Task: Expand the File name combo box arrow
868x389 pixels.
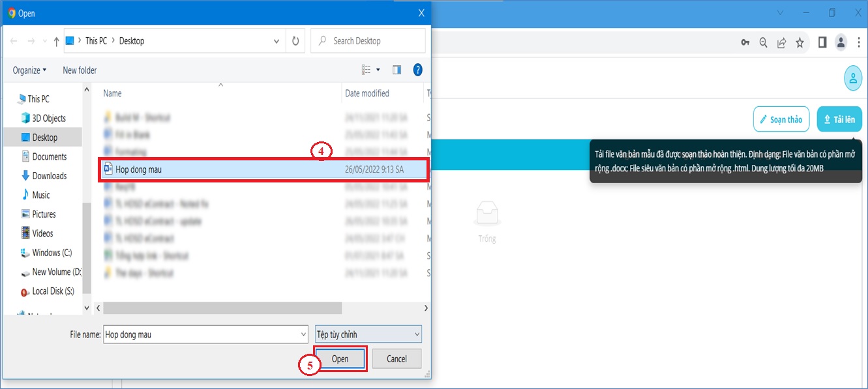Action: point(303,334)
